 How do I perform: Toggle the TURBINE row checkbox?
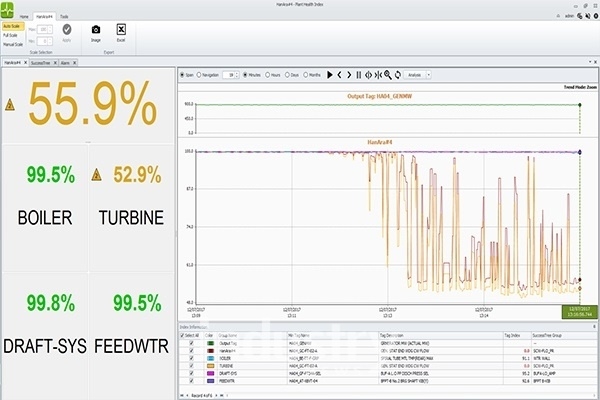[191, 367]
